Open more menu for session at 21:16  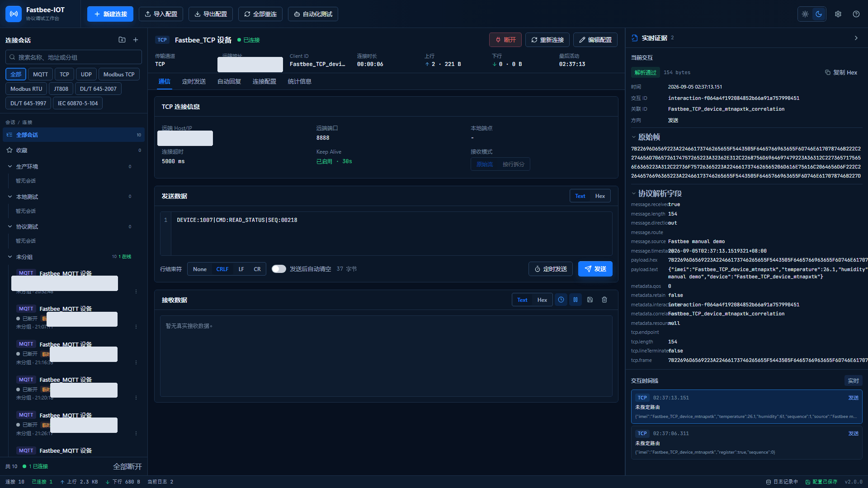[136, 362]
